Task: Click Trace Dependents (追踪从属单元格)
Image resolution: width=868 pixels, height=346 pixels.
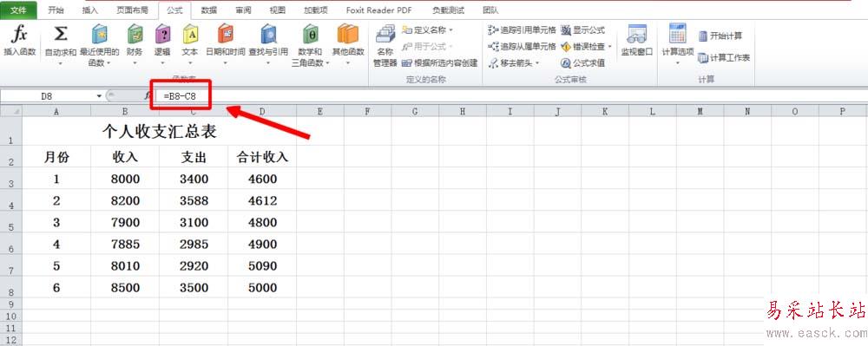Action: tap(522, 47)
